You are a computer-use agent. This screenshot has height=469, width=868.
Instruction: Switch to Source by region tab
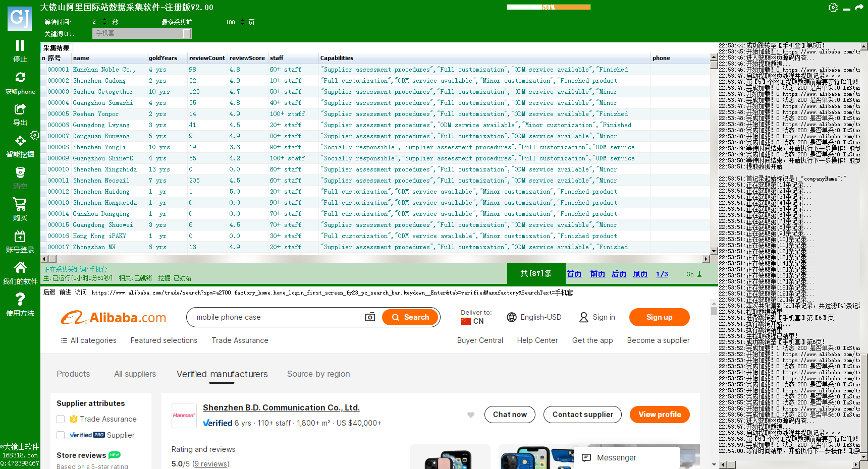(x=318, y=374)
